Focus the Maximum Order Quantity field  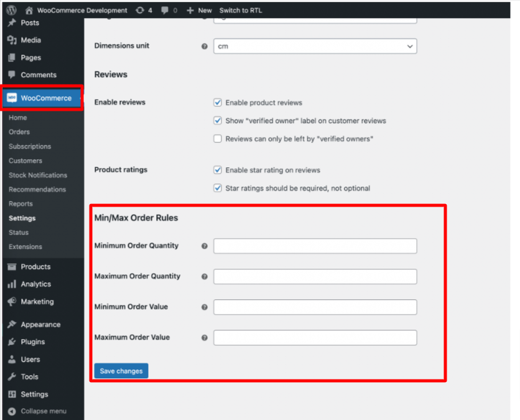(x=315, y=276)
